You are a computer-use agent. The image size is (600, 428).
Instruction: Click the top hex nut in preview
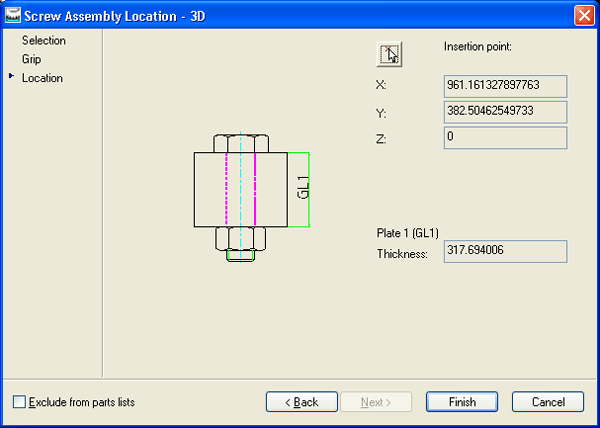[x=241, y=141]
